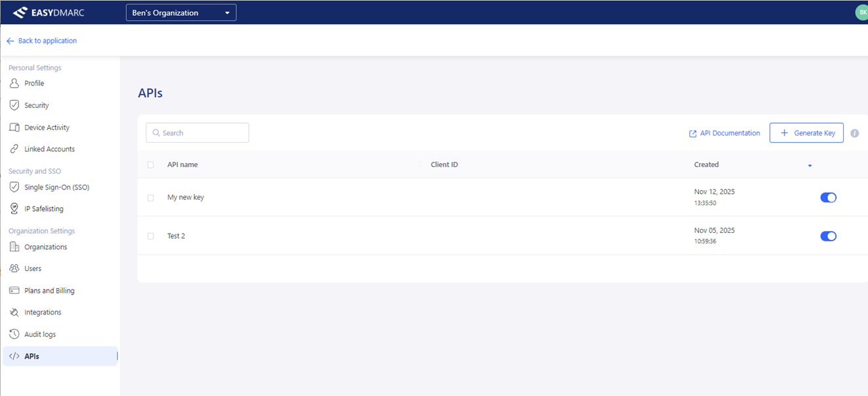
Task: Click the Plans and Billing card icon
Action: pyautogui.click(x=14, y=291)
